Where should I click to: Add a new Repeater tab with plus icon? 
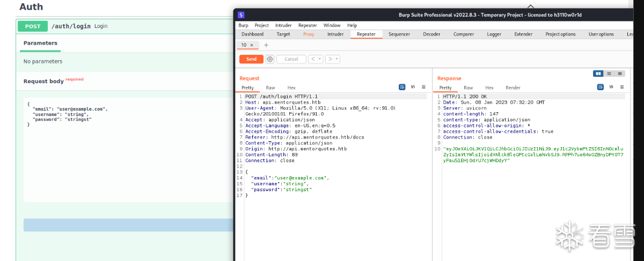coord(266,45)
